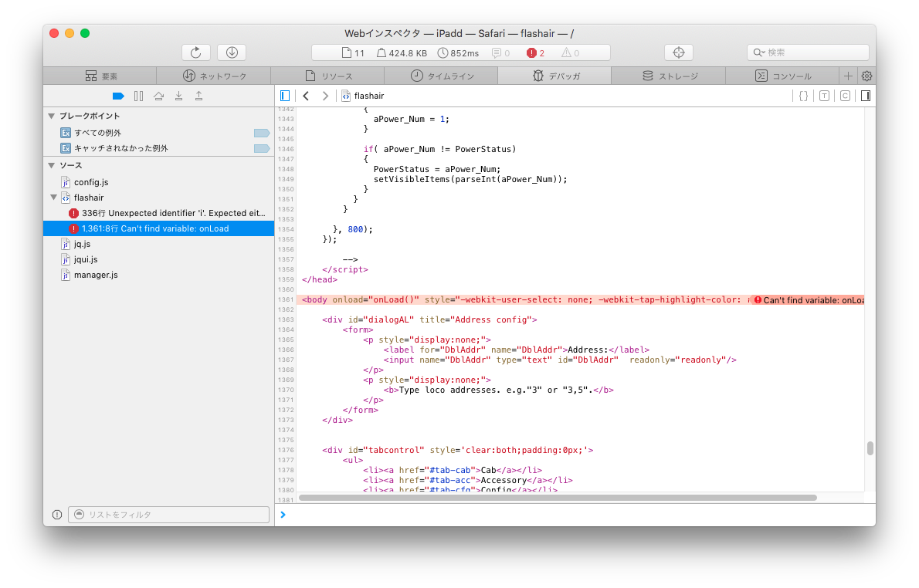Click the resource count showing 11
The height and width of the screenshot is (588, 919).
[353, 53]
